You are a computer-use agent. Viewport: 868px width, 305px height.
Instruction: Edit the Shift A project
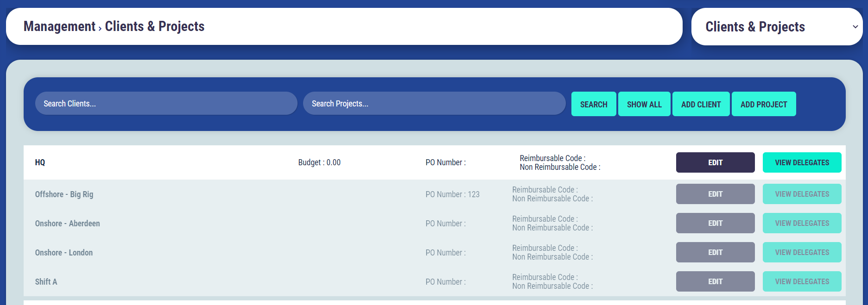click(715, 281)
